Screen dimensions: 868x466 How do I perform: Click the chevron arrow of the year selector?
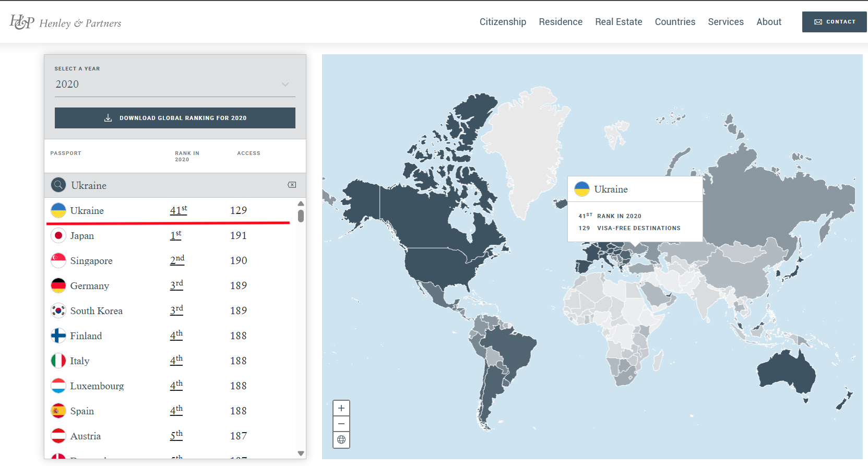[x=285, y=84]
